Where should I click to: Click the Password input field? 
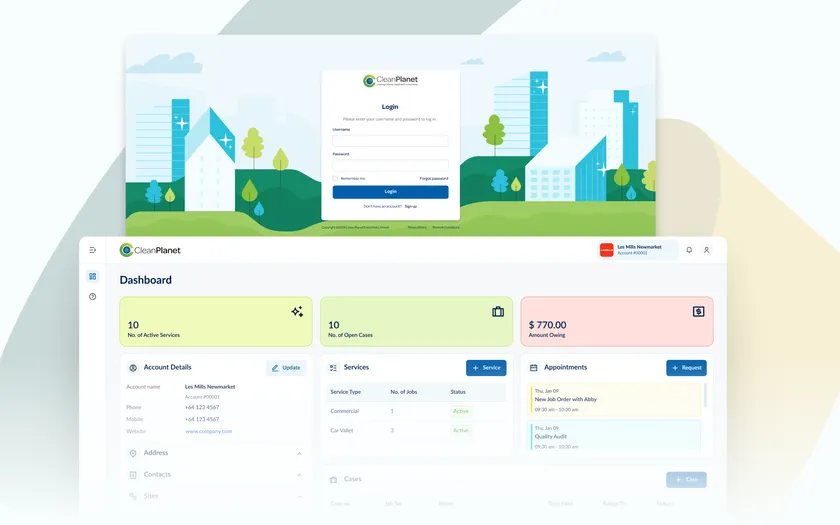tap(391, 165)
